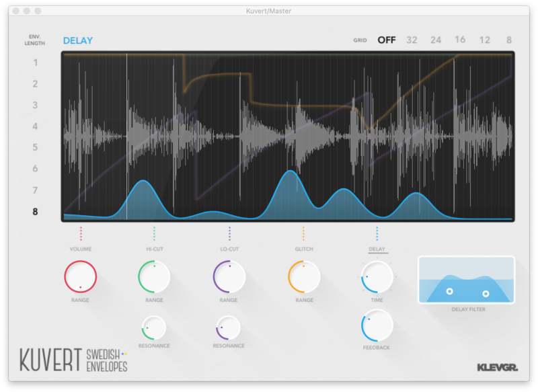Set envelope length to 2
This screenshot has height=392, width=538.
point(35,84)
